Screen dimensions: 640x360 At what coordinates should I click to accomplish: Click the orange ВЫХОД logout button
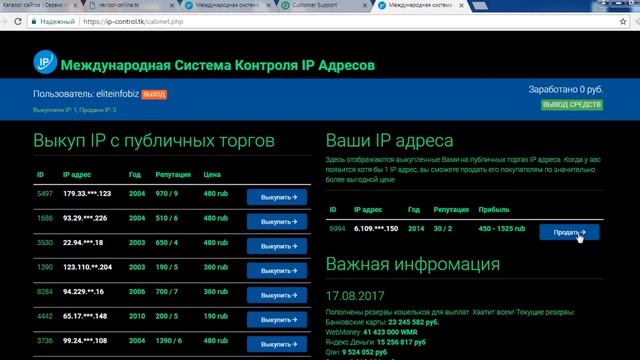coord(154,94)
